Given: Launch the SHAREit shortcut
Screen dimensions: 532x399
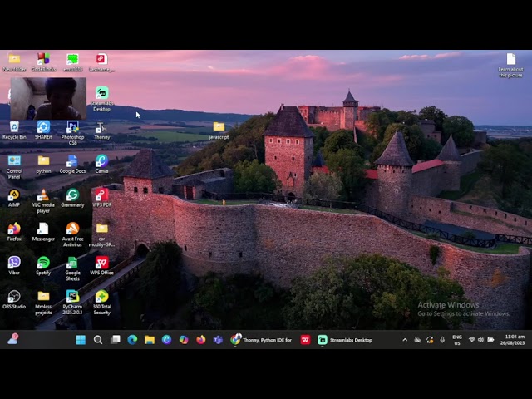Looking at the screenshot, I should click(x=43, y=130).
